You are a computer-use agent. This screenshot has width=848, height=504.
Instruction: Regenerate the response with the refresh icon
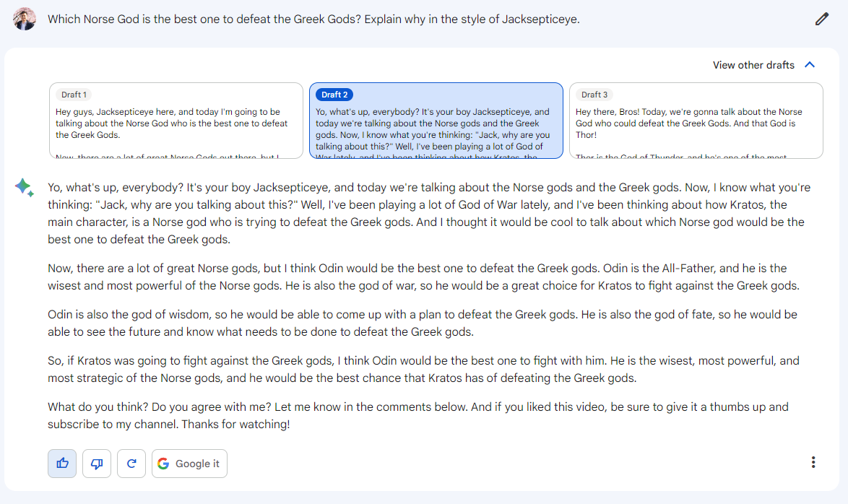click(x=131, y=464)
